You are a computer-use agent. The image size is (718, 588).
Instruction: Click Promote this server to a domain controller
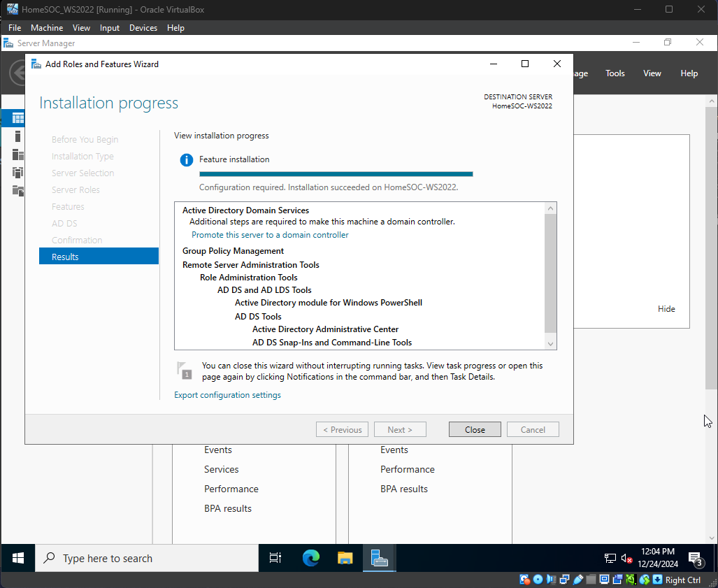[x=270, y=235]
